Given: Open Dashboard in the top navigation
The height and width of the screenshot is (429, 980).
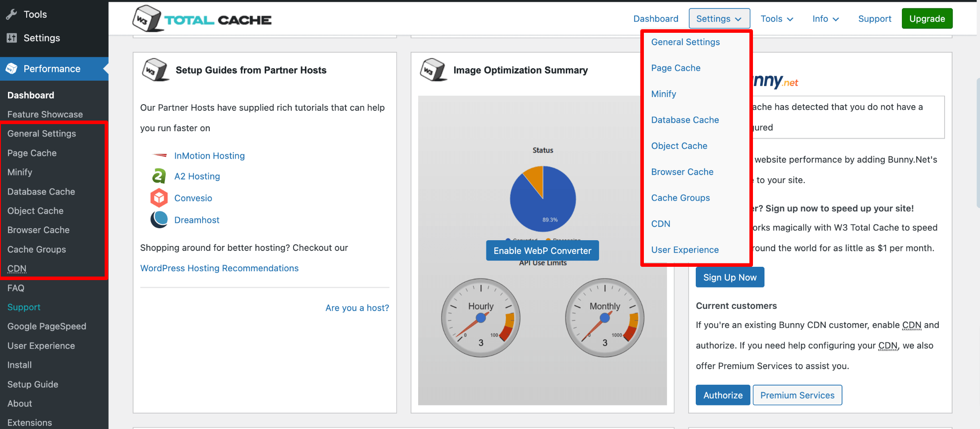Looking at the screenshot, I should (x=656, y=19).
